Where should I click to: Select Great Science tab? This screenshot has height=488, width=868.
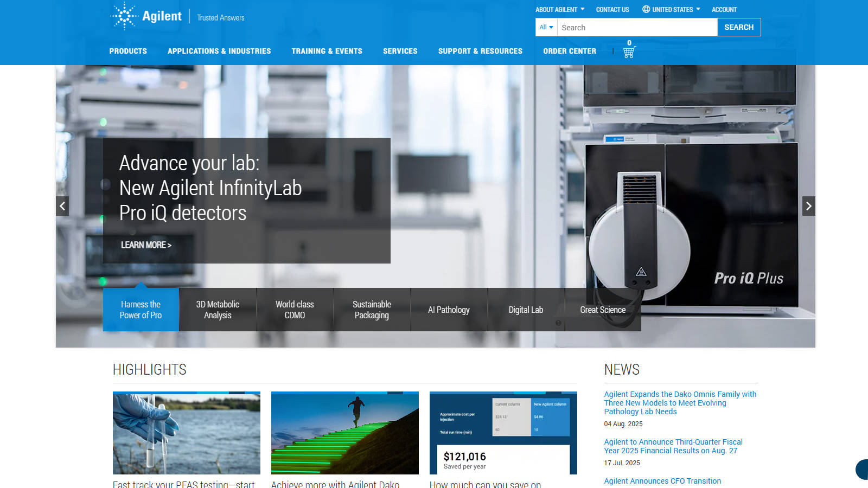click(x=603, y=310)
